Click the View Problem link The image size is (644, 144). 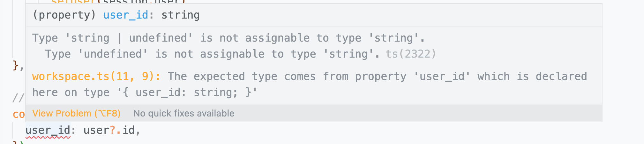point(76,113)
